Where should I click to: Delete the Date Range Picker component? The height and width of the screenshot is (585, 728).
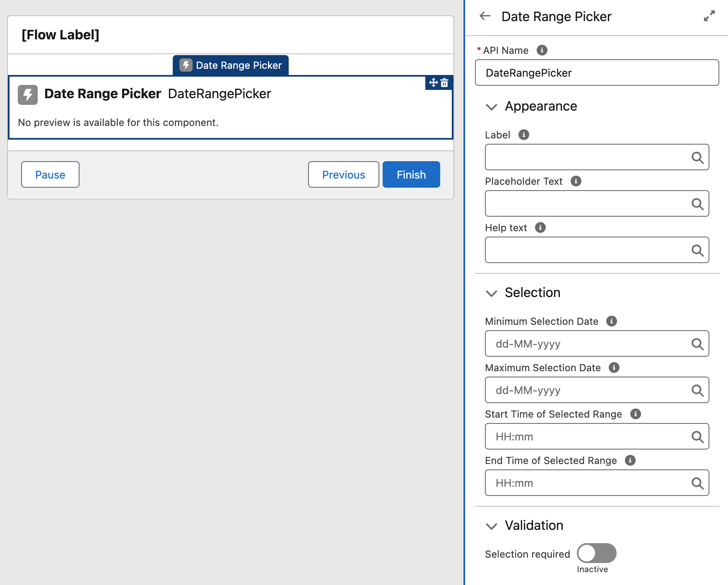click(x=444, y=83)
